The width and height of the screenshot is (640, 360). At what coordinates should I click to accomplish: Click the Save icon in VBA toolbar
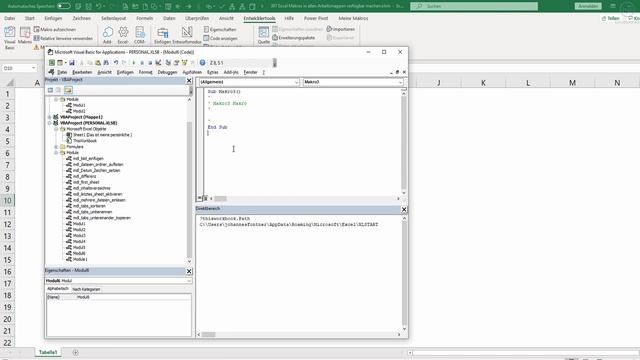71,62
